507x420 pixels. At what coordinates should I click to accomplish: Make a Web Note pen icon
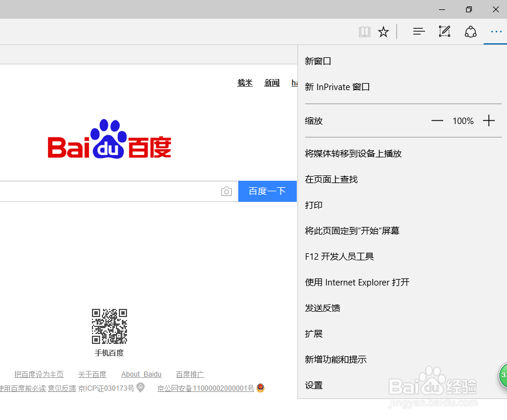tap(444, 32)
